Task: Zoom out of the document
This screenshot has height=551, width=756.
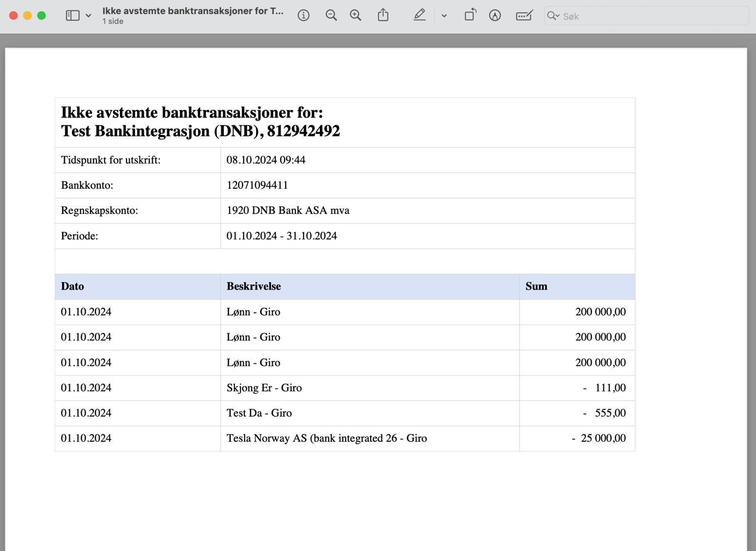Action: coord(331,16)
